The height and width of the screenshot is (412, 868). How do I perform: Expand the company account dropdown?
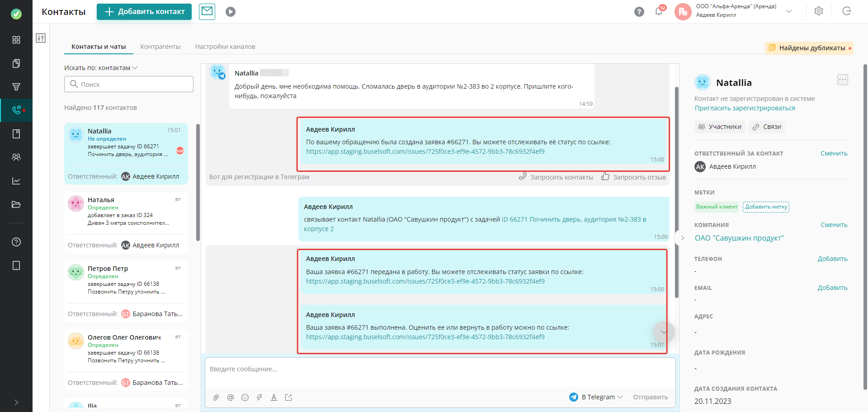coord(789,11)
